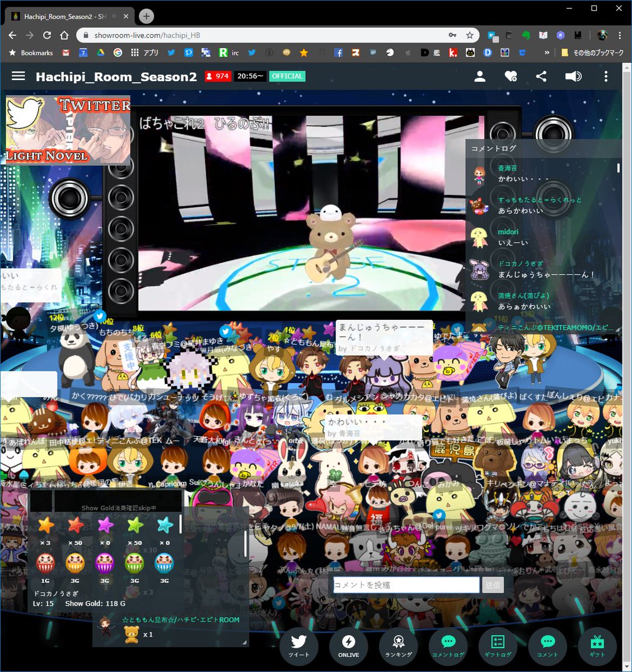Mute the tab via its speaker icon
Image resolution: width=632 pixels, height=672 pixels.
pyautogui.click(x=114, y=16)
